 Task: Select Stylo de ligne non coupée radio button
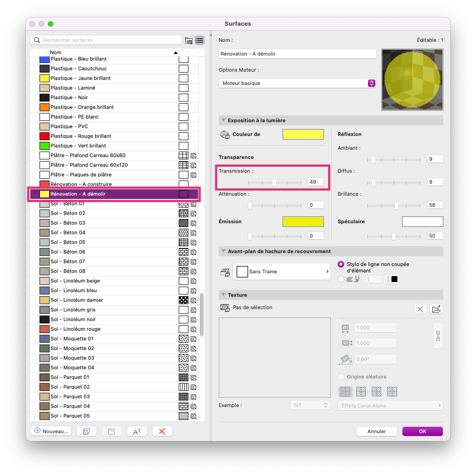[341, 264]
